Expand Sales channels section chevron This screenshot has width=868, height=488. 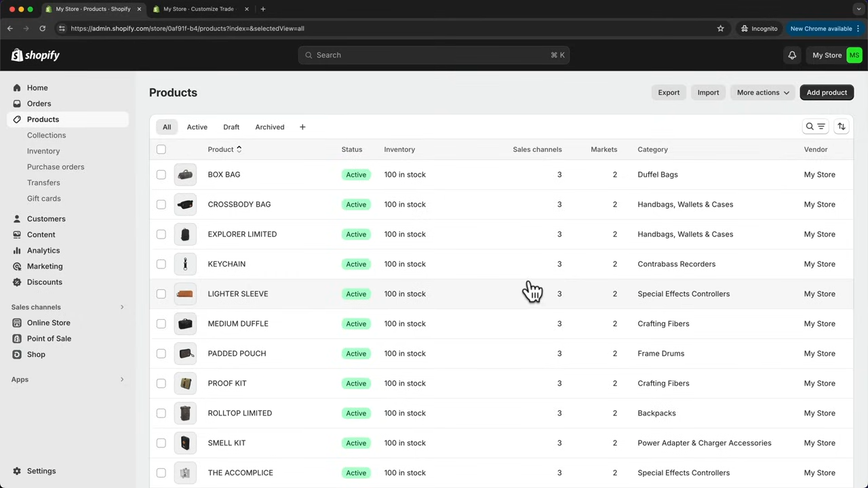[122, 307]
